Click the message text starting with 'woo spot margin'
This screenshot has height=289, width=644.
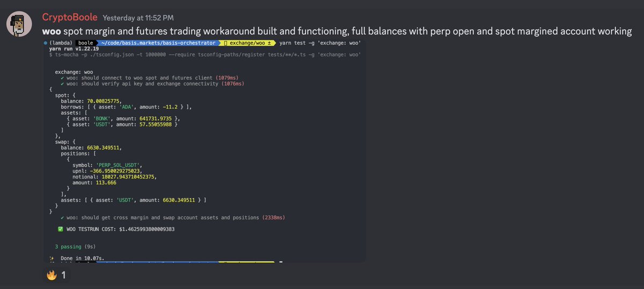pos(337,32)
